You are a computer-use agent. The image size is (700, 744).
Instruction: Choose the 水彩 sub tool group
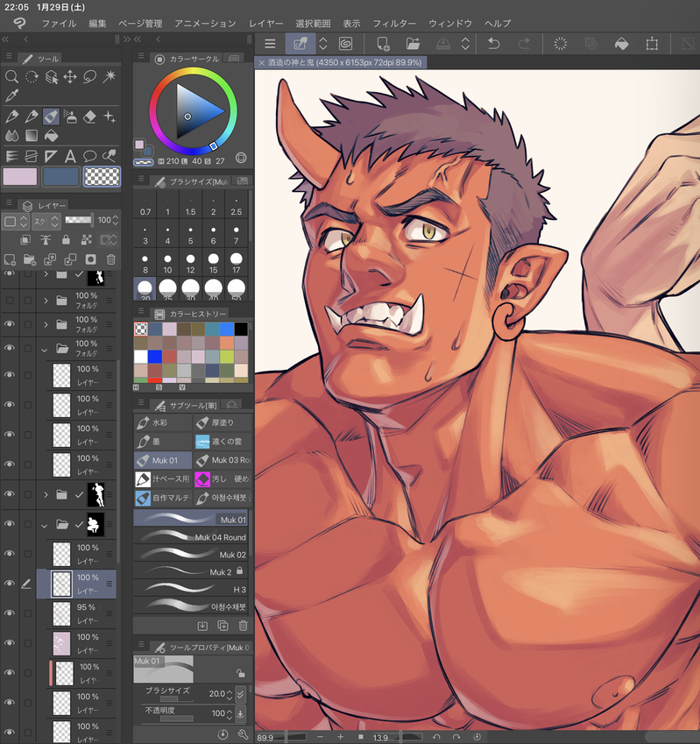[x=162, y=422]
